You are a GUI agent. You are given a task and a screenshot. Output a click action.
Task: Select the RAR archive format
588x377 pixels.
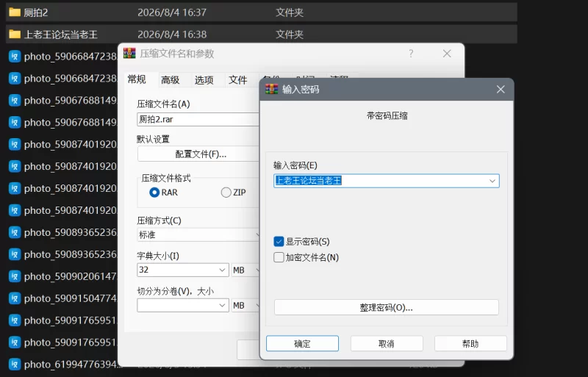(x=154, y=193)
